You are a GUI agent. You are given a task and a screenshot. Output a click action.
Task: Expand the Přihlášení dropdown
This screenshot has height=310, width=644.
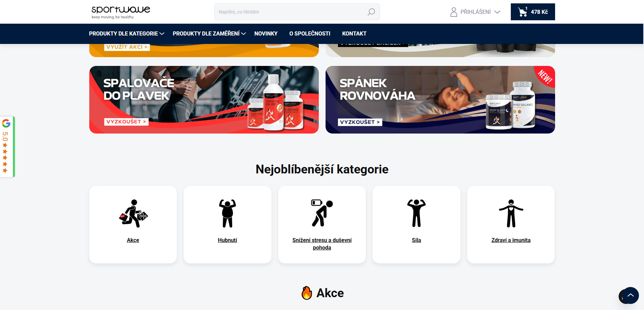pos(476,12)
